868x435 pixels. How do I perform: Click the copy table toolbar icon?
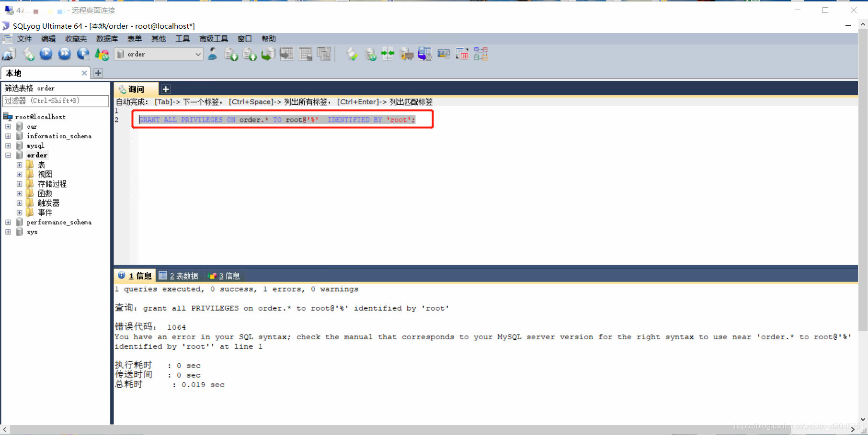pyautogui.click(x=324, y=54)
